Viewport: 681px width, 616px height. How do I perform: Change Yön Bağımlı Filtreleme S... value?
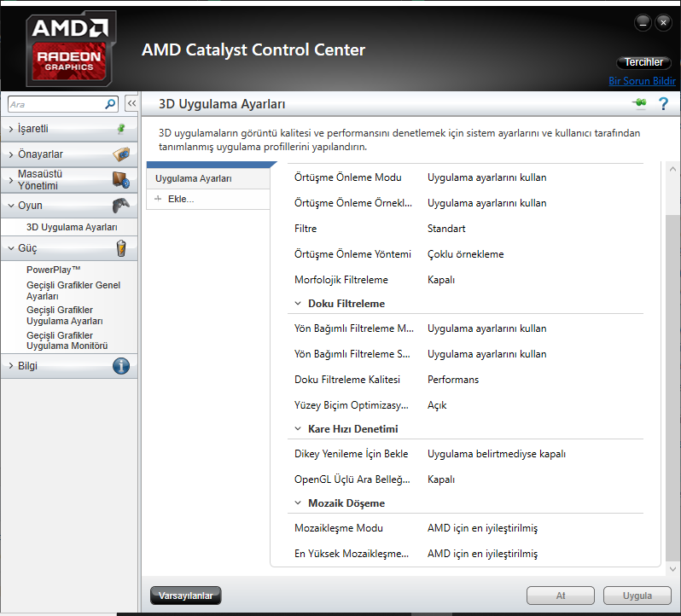point(487,354)
